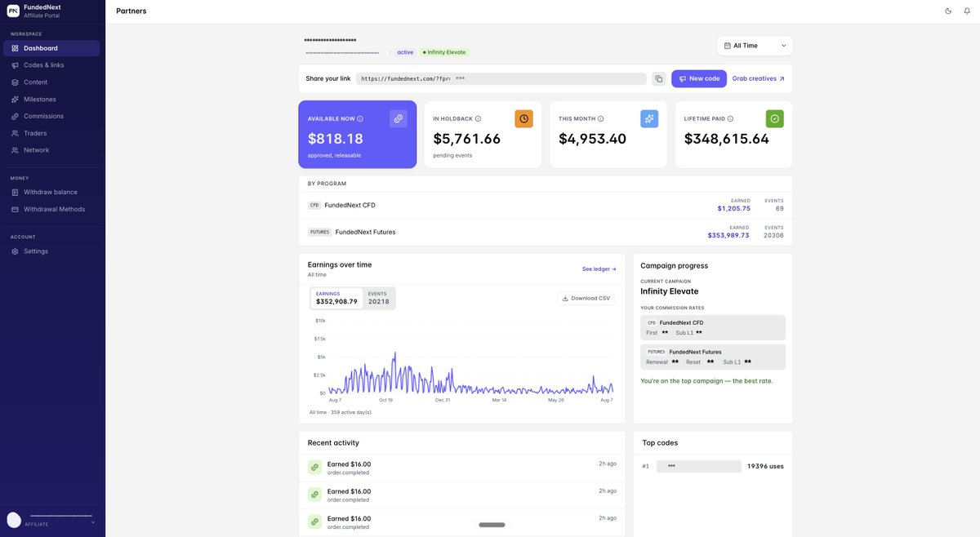Click the $353,989.73 earned amount
Image resolution: width=980 pixels, height=537 pixels.
[x=728, y=235]
